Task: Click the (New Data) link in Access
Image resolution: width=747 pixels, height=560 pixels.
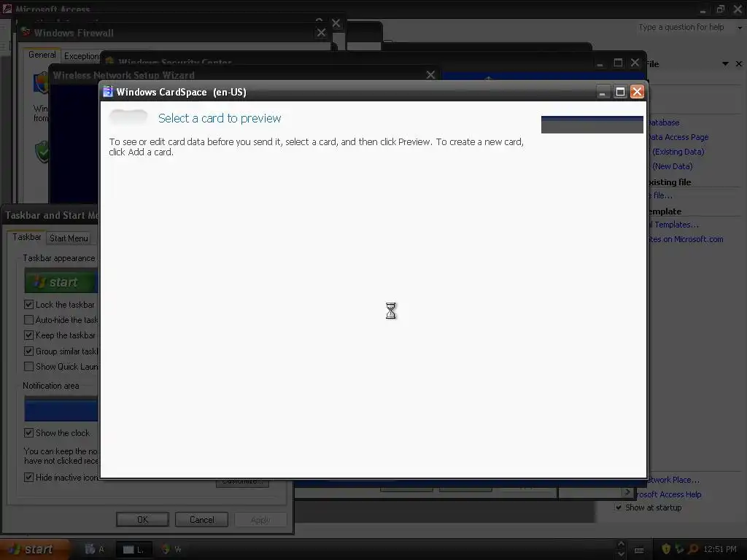Action: [672, 166]
